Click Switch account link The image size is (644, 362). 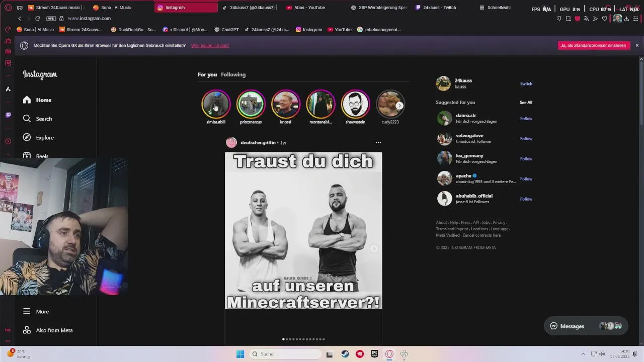click(526, 84)
